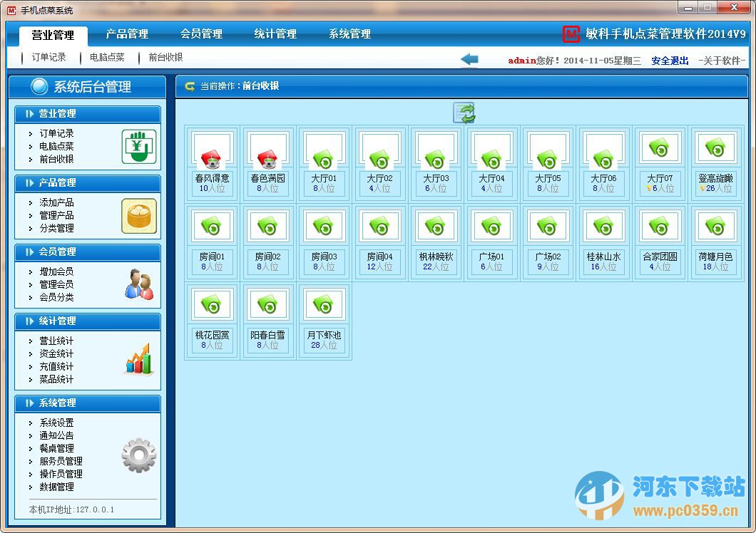Viewport: 756px width, 533px height.
Task: Select the 月下虾池 table icon
Action: tap(323, 304)
